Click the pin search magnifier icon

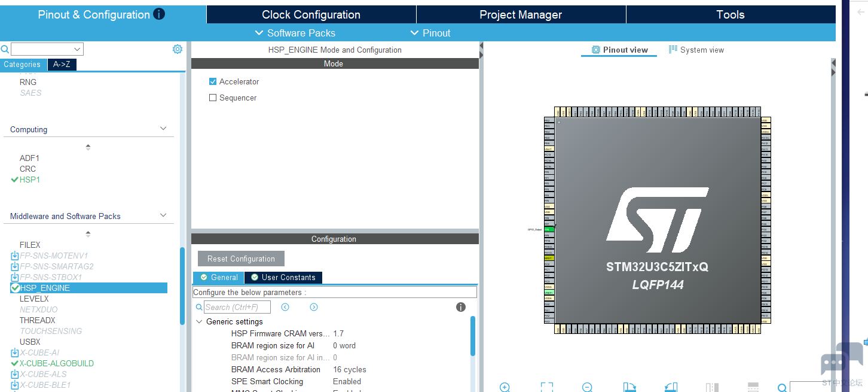point(783,388)
